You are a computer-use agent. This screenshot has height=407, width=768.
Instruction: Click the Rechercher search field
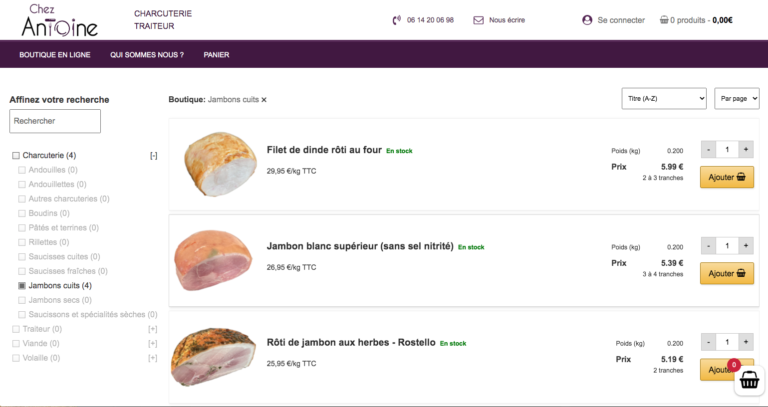point(55,121)
